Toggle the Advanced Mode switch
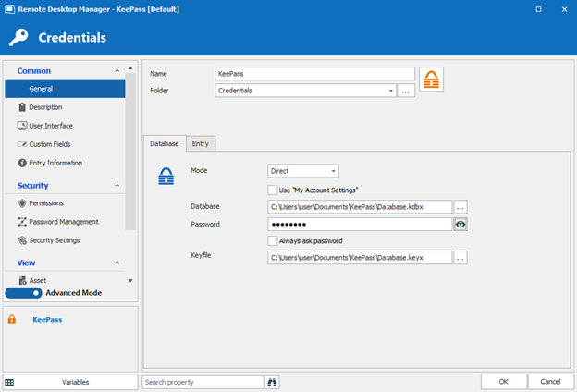The image size is (577, 392). 23,293
